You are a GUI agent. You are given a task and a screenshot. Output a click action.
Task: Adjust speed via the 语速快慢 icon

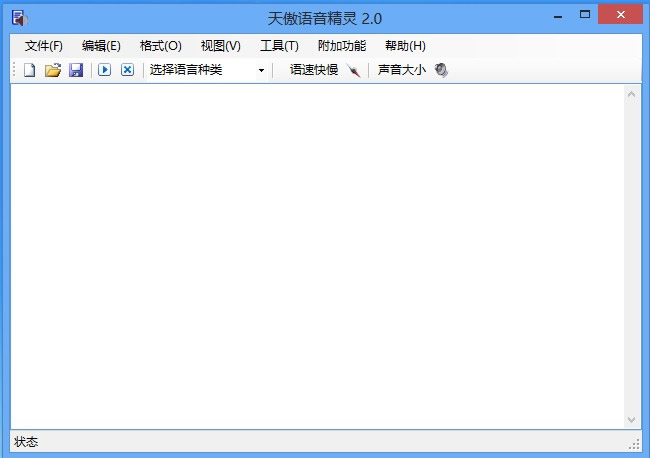[x=353, y=70]
